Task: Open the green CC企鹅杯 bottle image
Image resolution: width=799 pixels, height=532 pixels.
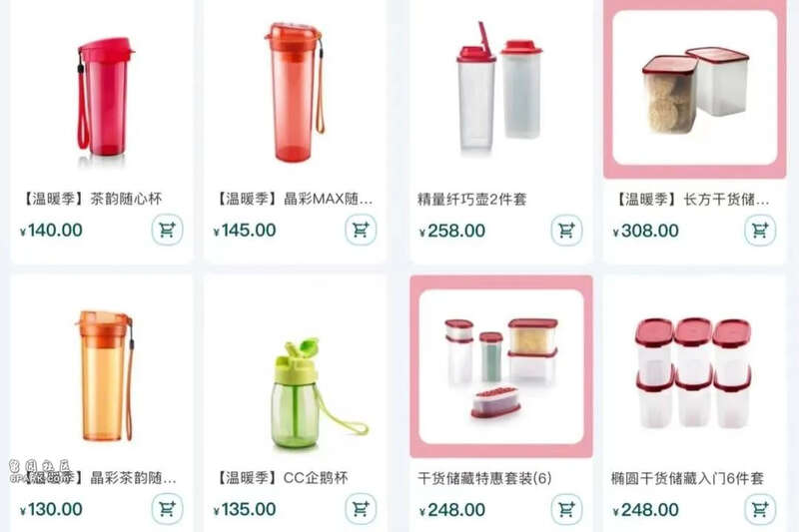Action: (x=318, y=394)
